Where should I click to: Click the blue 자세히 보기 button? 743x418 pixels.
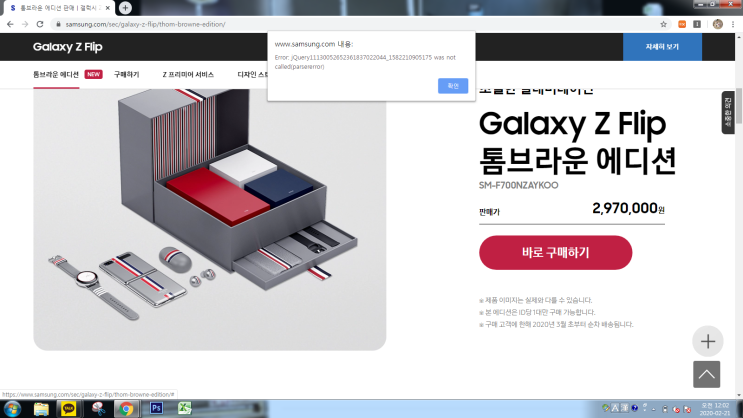(662, 47)
